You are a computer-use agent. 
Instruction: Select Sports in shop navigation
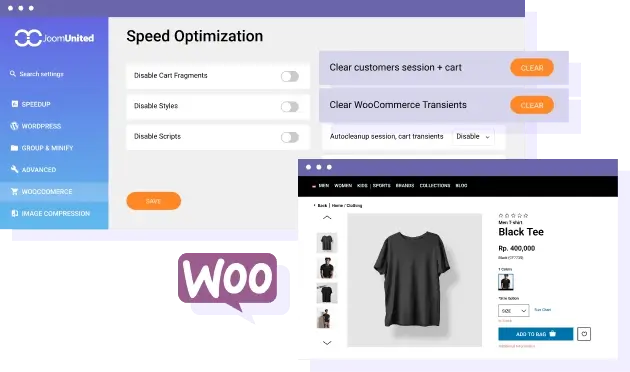click(381, 186)
